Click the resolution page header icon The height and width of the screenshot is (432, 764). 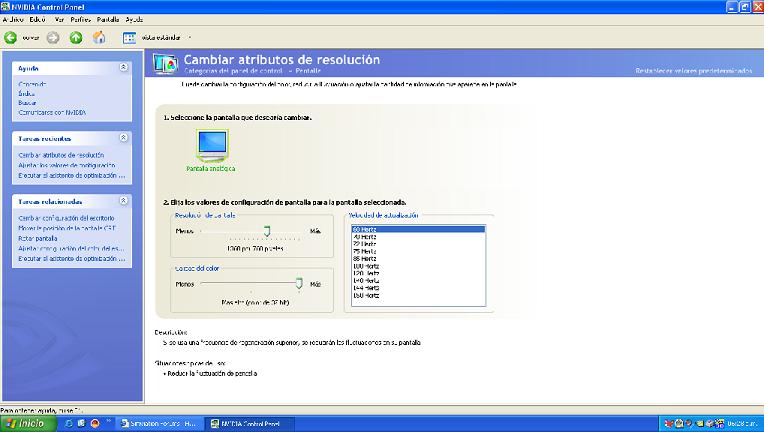(x=165, y=64)
